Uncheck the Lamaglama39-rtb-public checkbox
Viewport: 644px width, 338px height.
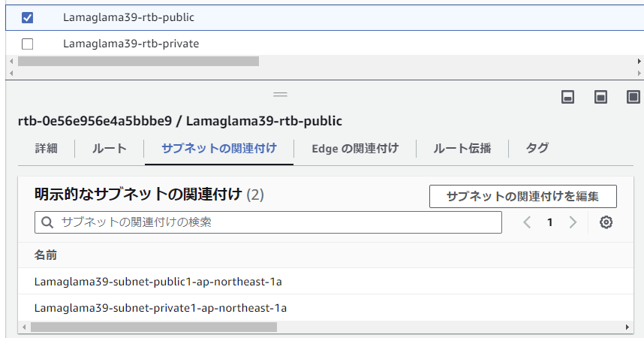[x=28, y=18]
